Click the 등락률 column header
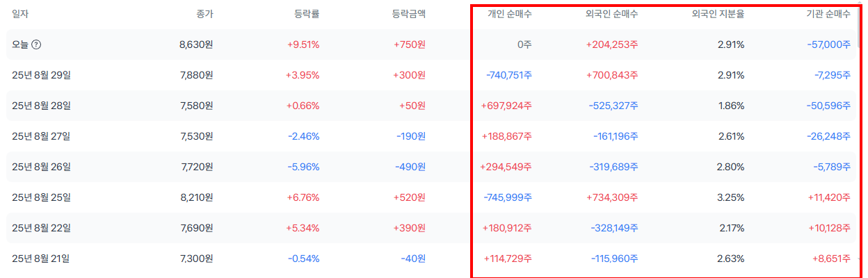Viewport: 868px width, 278px height. (x=307, y=14)
